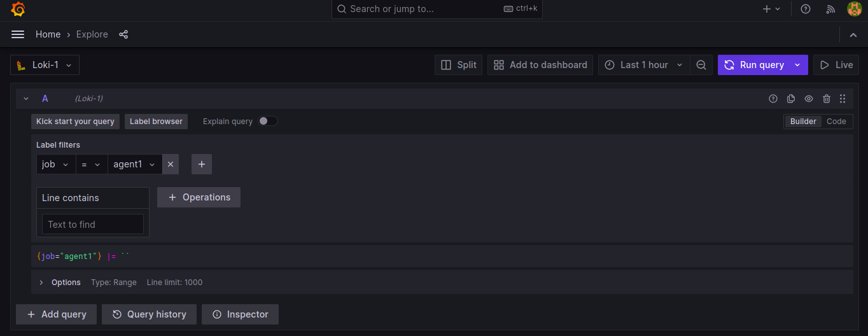
Task: Open the Last 1 hour time picker
Action: (643, 65)
